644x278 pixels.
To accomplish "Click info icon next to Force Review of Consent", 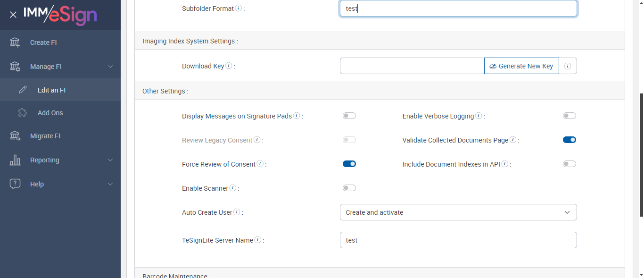I will pos(260,164).
